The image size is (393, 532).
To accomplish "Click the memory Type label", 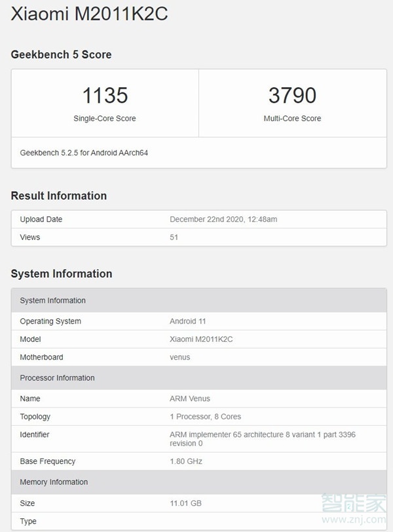I will click(28, 522).
